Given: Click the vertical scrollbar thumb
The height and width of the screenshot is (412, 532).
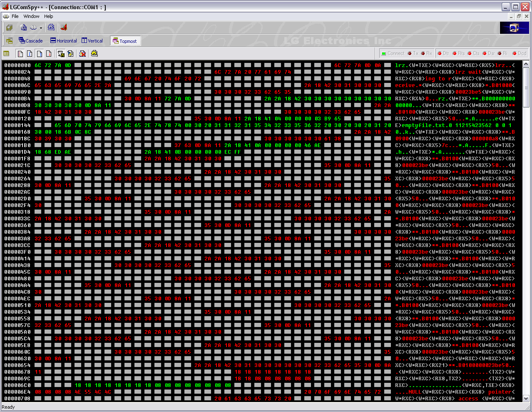Looking at the screenshot, I should (x=526, y=87).
